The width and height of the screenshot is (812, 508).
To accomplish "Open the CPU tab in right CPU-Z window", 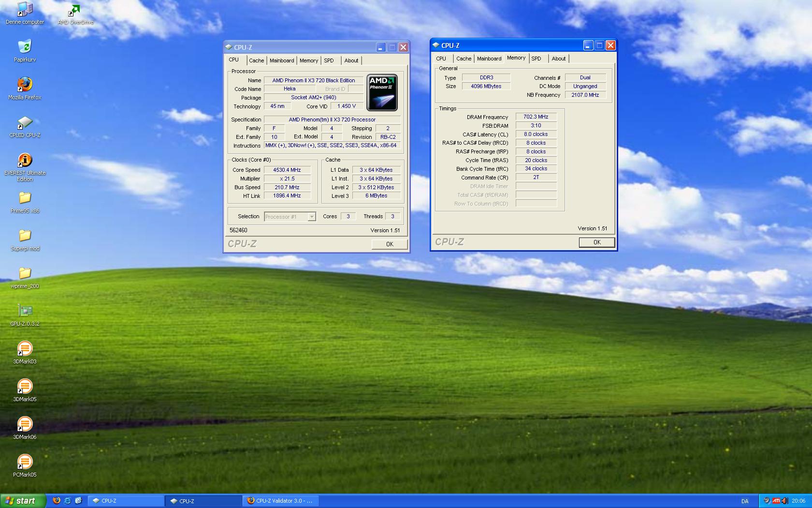I will tap(441, 59).
